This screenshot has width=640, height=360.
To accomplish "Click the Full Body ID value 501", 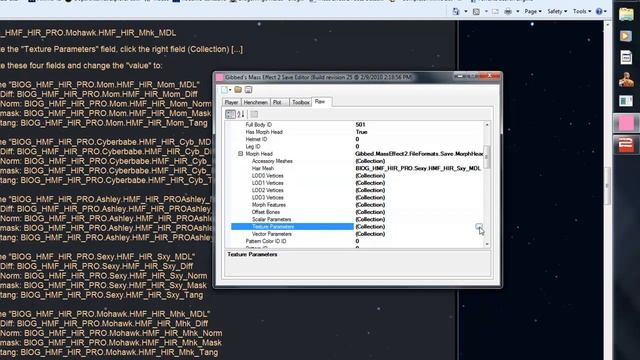I will [x=360, y=124].
